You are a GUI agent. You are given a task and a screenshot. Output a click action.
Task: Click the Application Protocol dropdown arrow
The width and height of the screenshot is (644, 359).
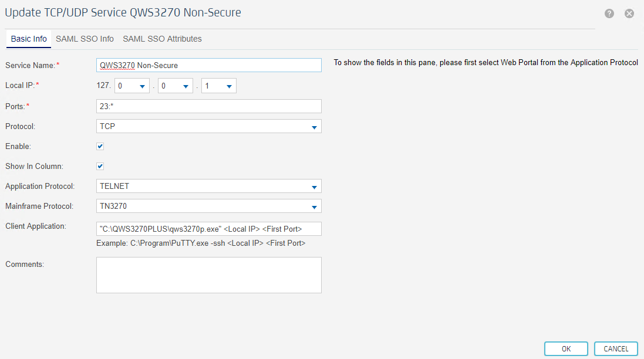tap(314, 187)
